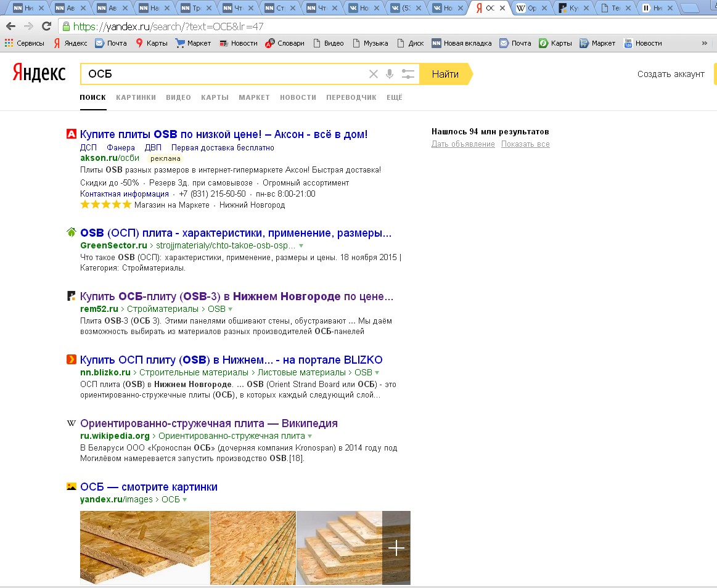Viewport: 717px width, 588px height.
Task: Switch to the НОВОСТИ search tab
Action: pyautogui.click(x=298, y=97)
